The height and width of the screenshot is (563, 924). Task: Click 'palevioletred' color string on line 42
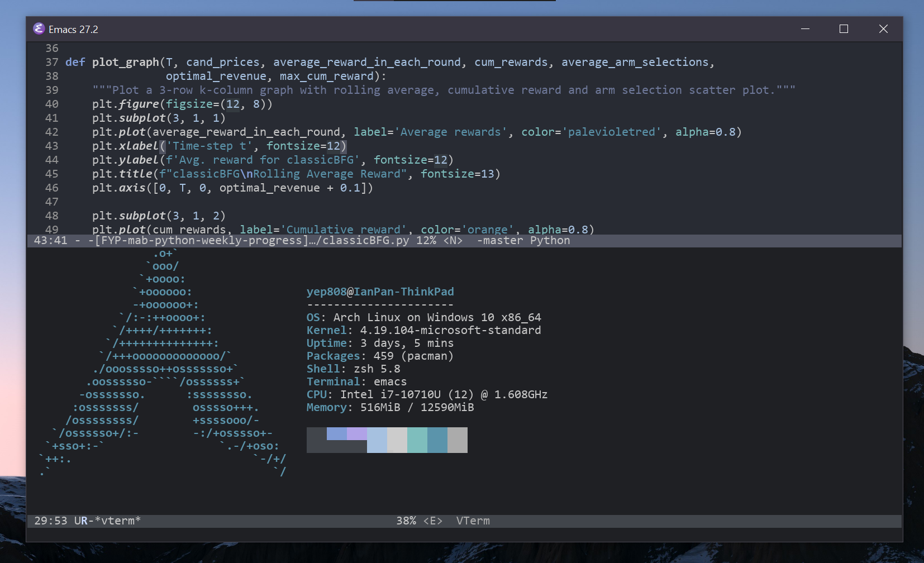coord(612,132)
